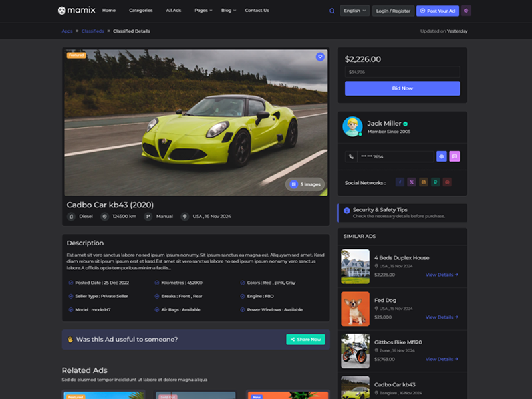Click the search icon in the navbar
The image size is (532, 399).
pos(332,11)
